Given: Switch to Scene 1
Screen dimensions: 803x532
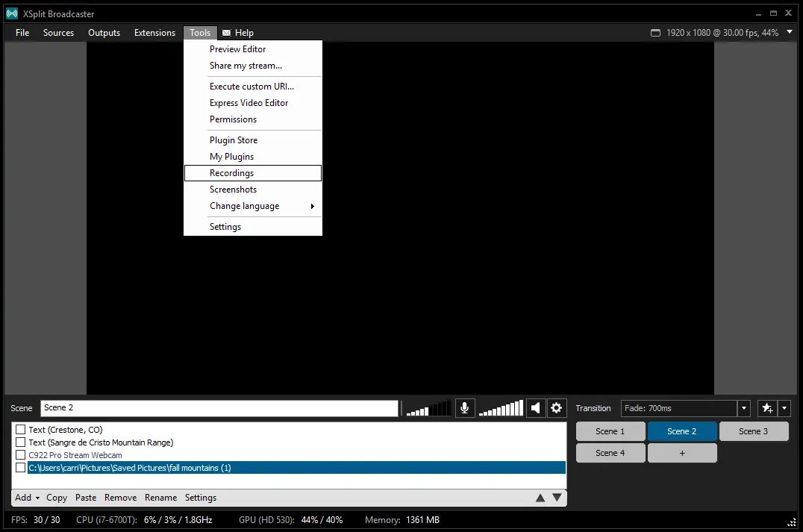Looking at the screenshot, I should point(610,431).
